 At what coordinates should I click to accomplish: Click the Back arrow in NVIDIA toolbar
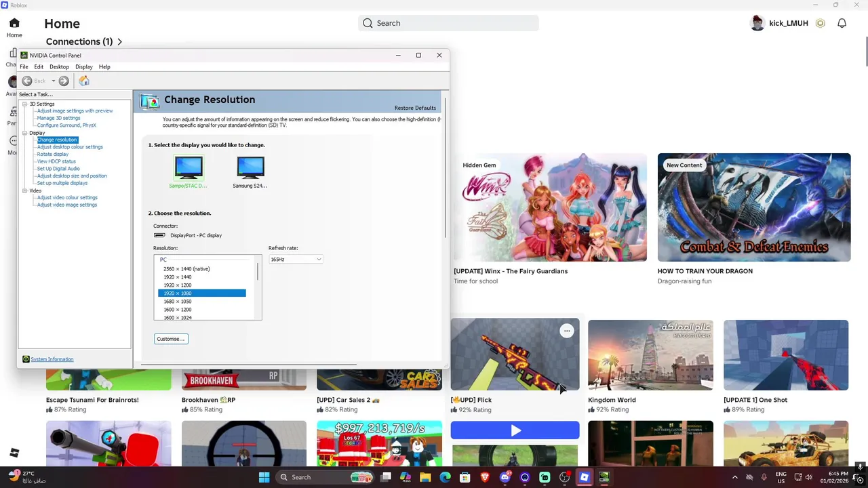click(x=27, y=81)
